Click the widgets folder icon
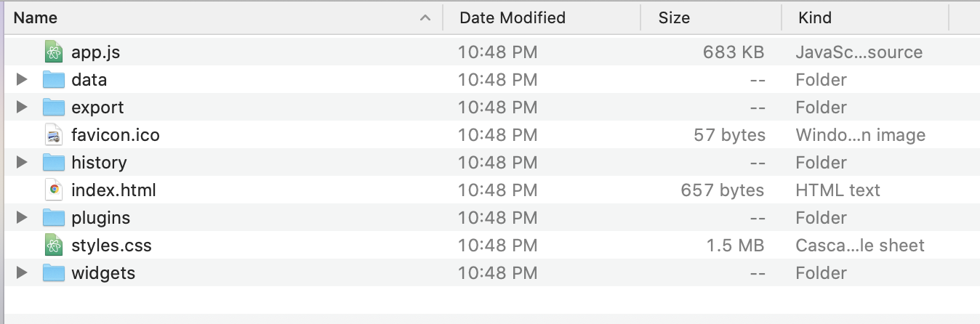 pos(54,273)
